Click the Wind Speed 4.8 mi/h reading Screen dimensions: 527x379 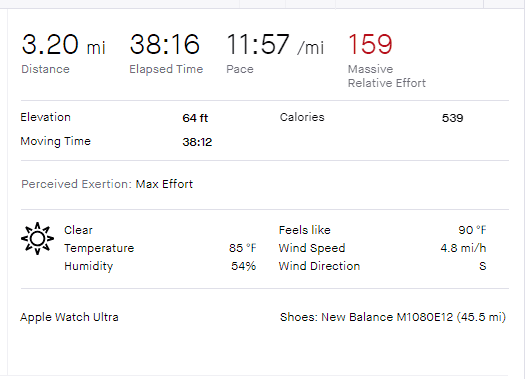pos(463,248)
